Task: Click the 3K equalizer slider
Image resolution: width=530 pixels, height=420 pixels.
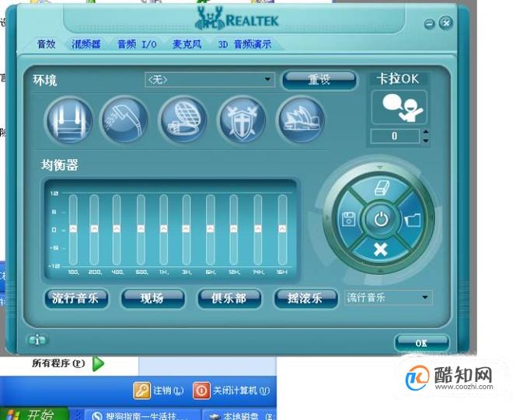Action: (186, 230)
